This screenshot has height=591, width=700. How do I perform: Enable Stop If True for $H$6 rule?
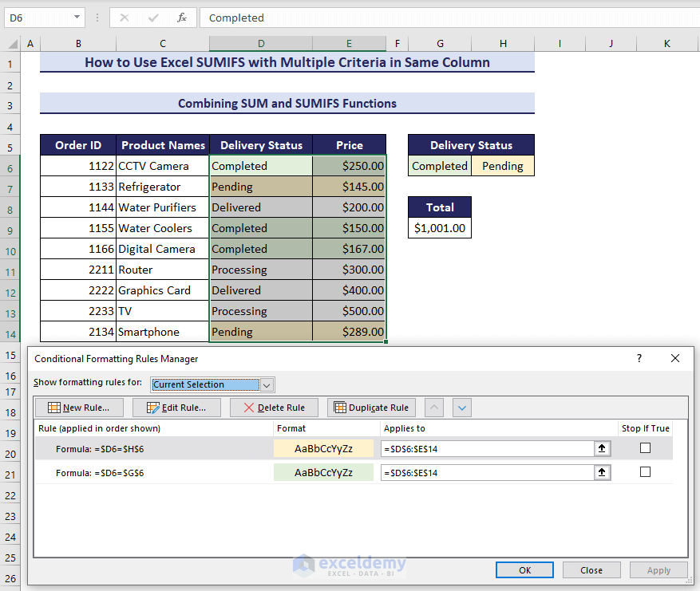(645, 448)
